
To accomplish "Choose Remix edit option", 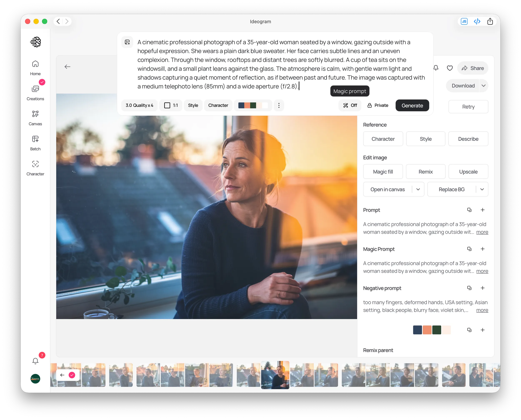I will 425,172.
